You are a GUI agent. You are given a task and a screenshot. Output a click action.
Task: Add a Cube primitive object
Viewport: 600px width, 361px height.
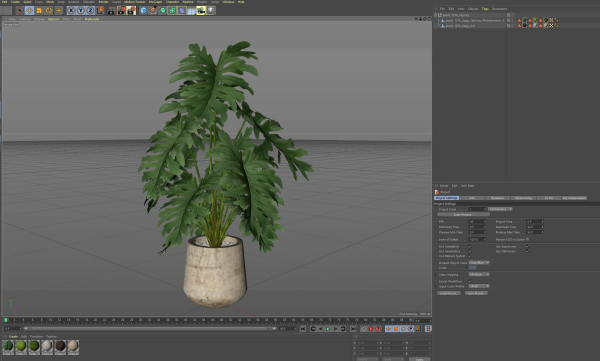pyautogui.click(x=143, y=11)
